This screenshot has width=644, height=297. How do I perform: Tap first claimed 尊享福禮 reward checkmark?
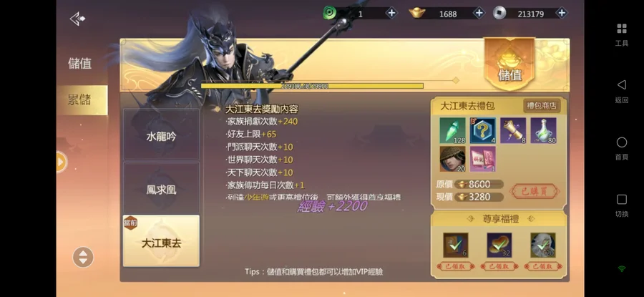click(456, 245)
